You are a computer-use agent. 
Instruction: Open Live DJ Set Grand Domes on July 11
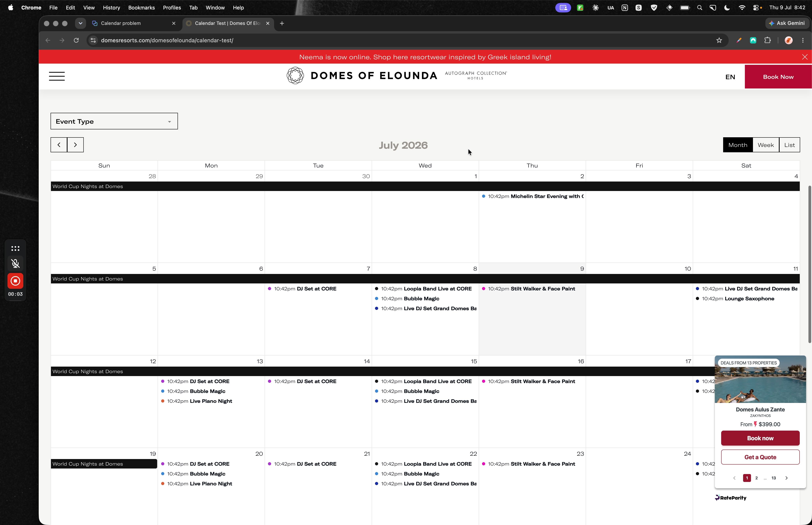pyautogui.click(x=746, y=289)
